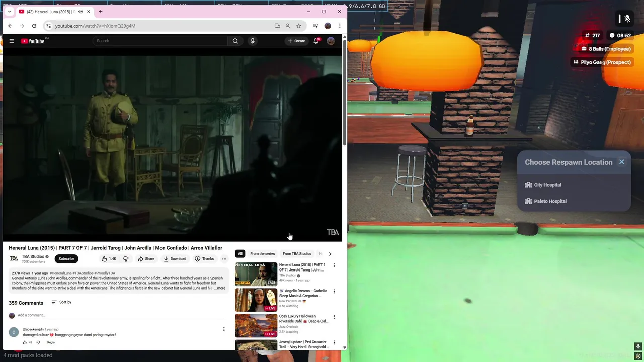Go back in the browser
Viewport: 644px width, 362px height.
10,26
